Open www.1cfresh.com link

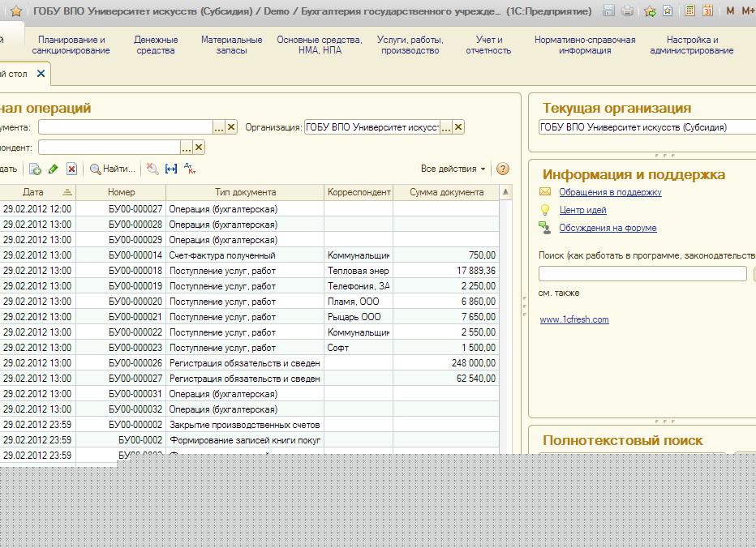(x=574, y=319)
